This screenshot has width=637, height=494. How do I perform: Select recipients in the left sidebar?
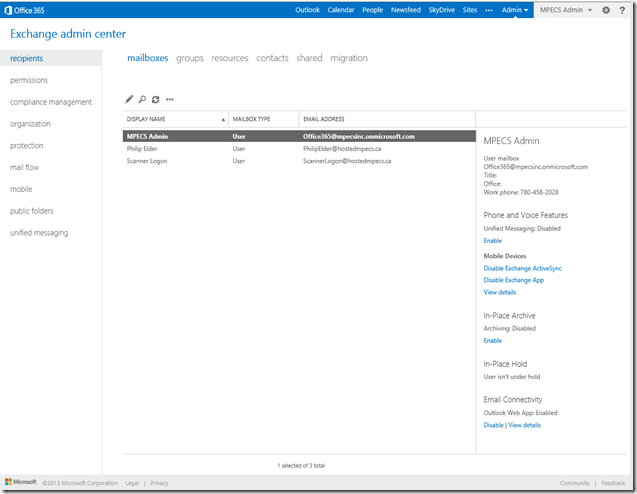tap(51, 58)
